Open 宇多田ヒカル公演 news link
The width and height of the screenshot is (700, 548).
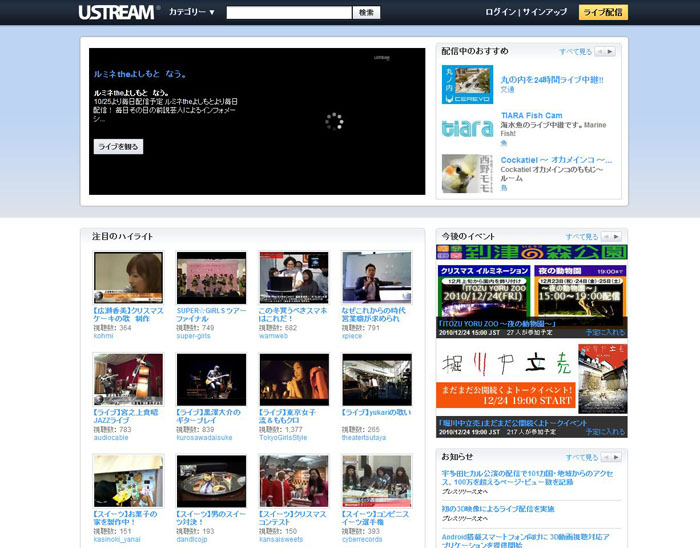pyautogui.click(x=527, y=477)
